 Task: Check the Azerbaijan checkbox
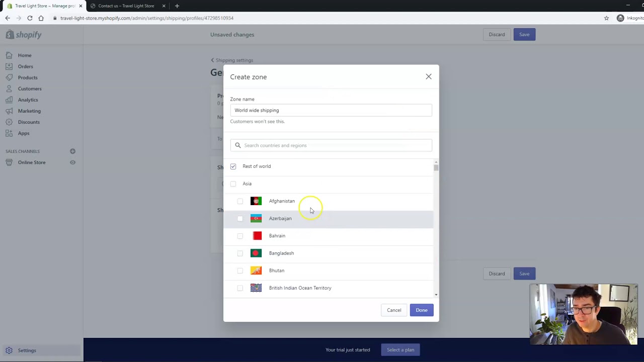pyautogui.click(x=240, y=218)
